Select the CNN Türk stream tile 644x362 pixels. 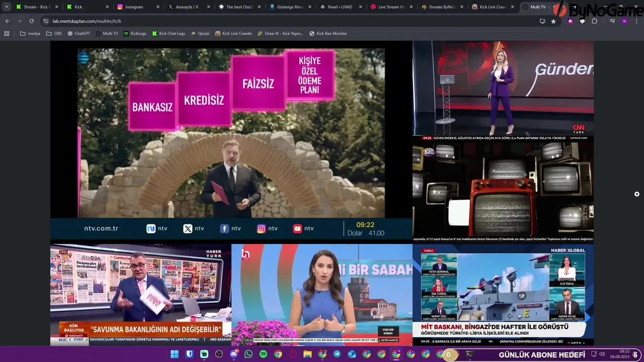click(x=503, y=90)
